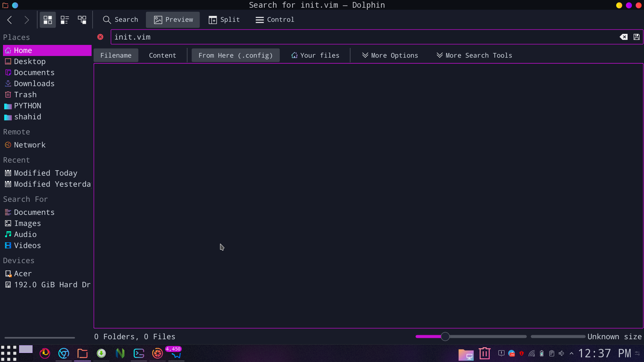The height and width of the screenshot is (362, 644).
Task: Select Modified Today in Recent
Action: [45, 173]
